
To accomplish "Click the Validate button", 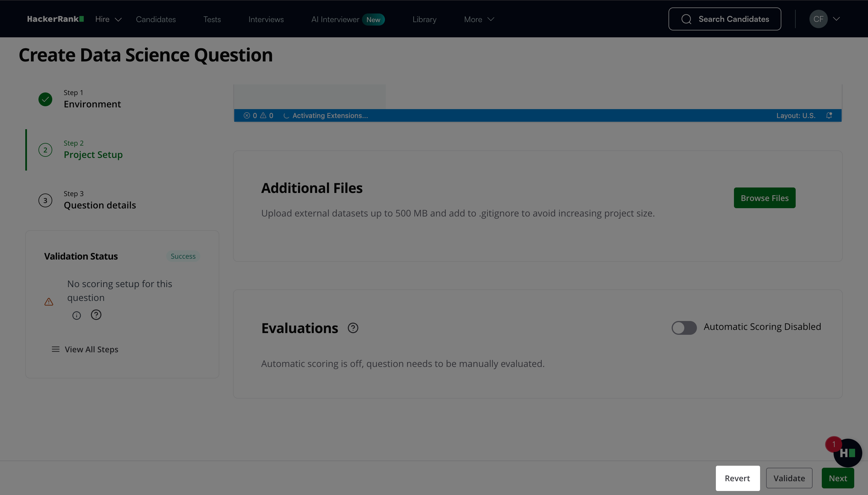I will (789, 478).
